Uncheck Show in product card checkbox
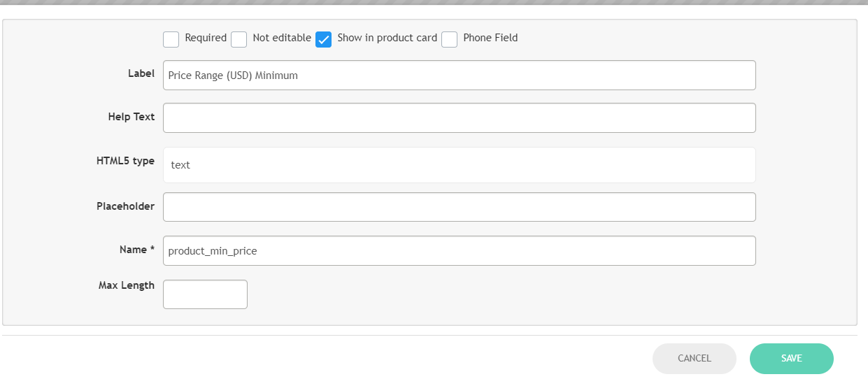The width and height of the screenshot is (868, 386). click(323, 39)
